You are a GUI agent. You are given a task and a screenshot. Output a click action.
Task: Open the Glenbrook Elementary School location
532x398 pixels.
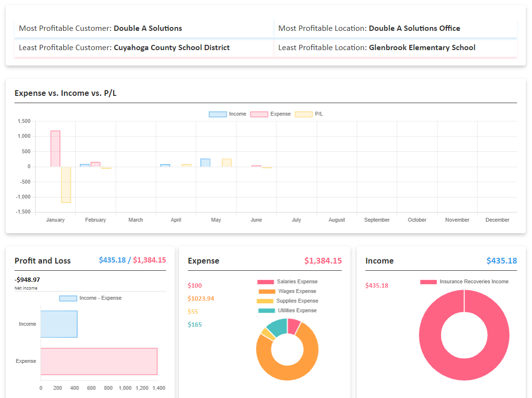click(x=422, y=48)
